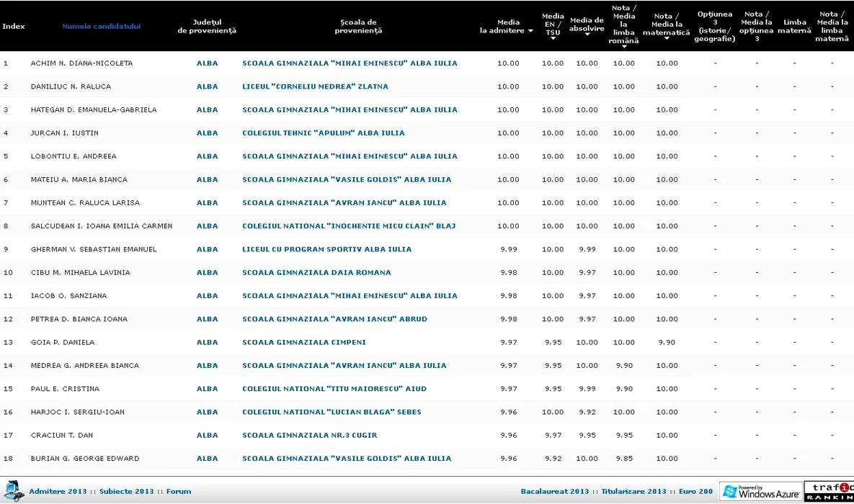Sort by Media de absolvire arrow

pos(587,35)
